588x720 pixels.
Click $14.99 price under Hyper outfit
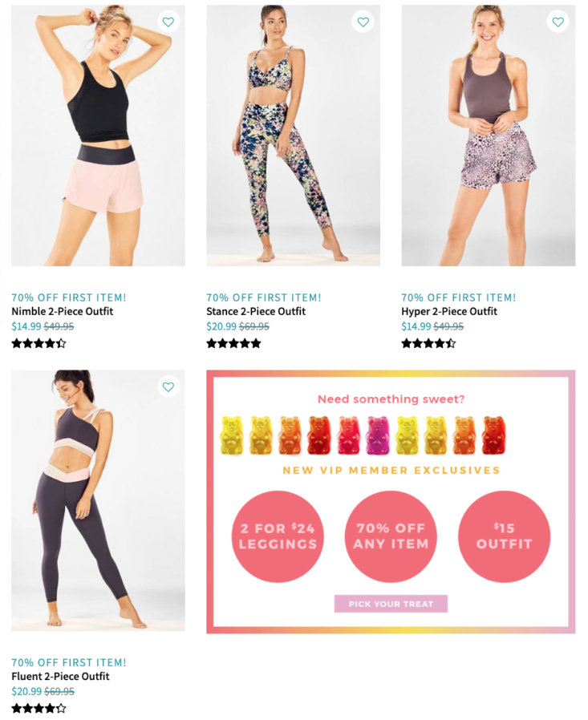[416, 326]
